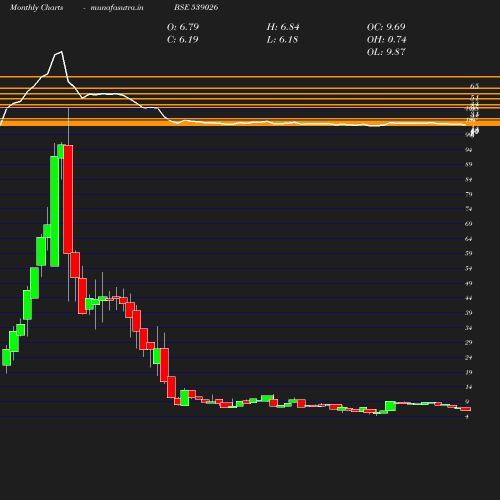Open the munafasutra.in site label
This screenshot has height=500, width=500.
(117, 8)
